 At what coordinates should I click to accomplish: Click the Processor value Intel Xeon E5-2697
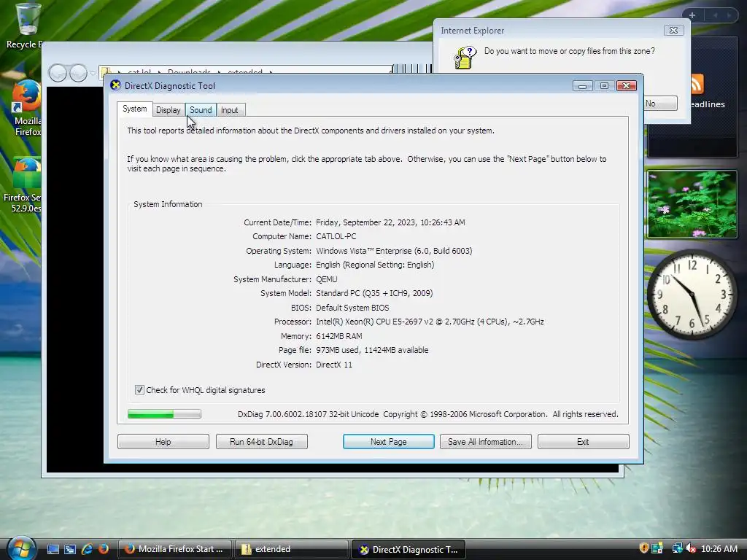coord(430,322)
